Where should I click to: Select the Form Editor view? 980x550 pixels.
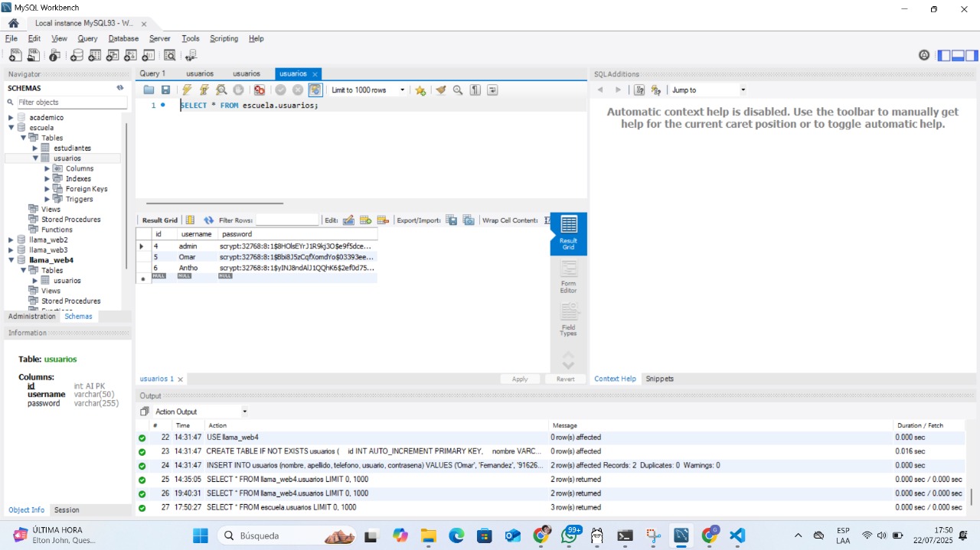point(568,278)
